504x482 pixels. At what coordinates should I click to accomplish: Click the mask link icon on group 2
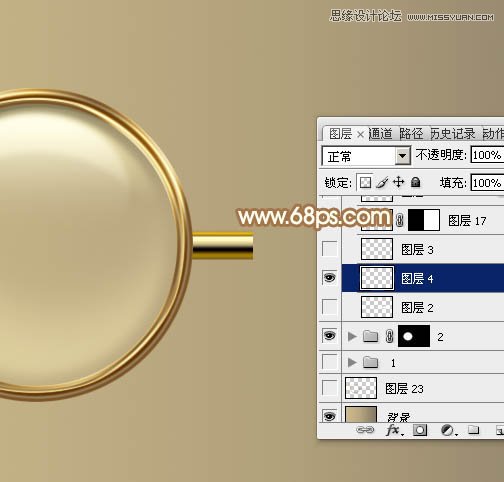[x=389, y=336]
